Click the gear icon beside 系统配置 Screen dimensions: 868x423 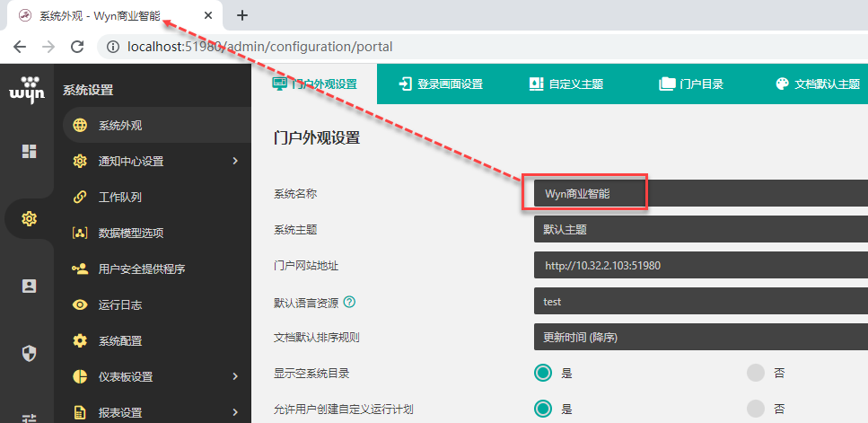point(80,341)
